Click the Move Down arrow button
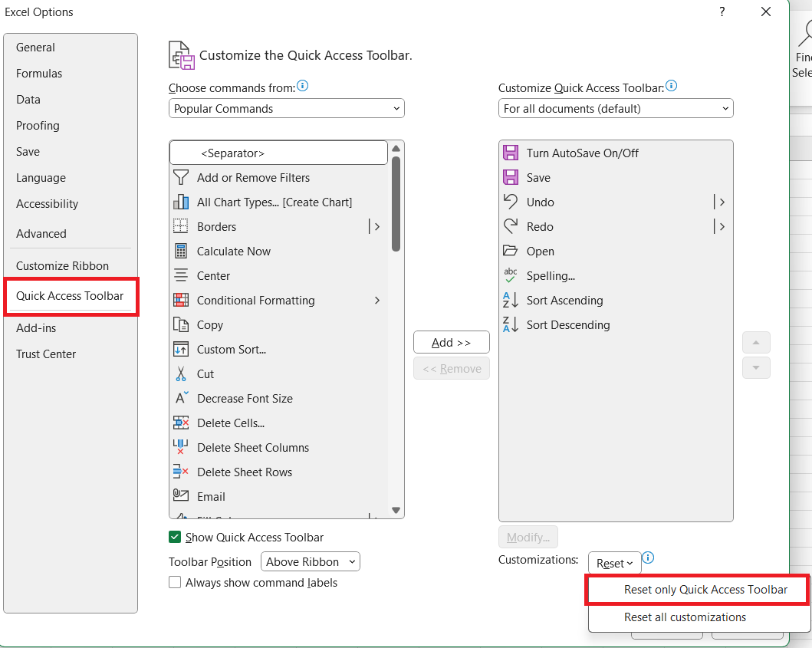812x648 pixels. 756,368
